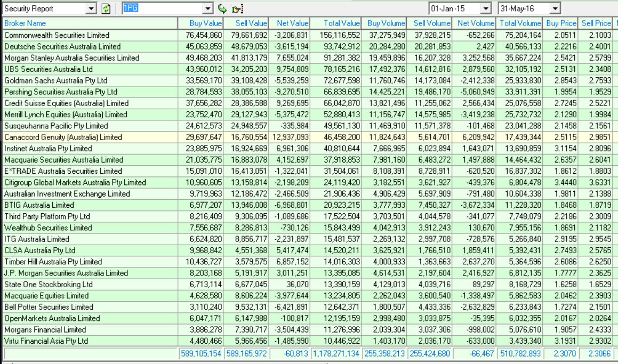Click Commonwealth Securities buy value 76,454,860
618x364 pixels.
(204, 35)
